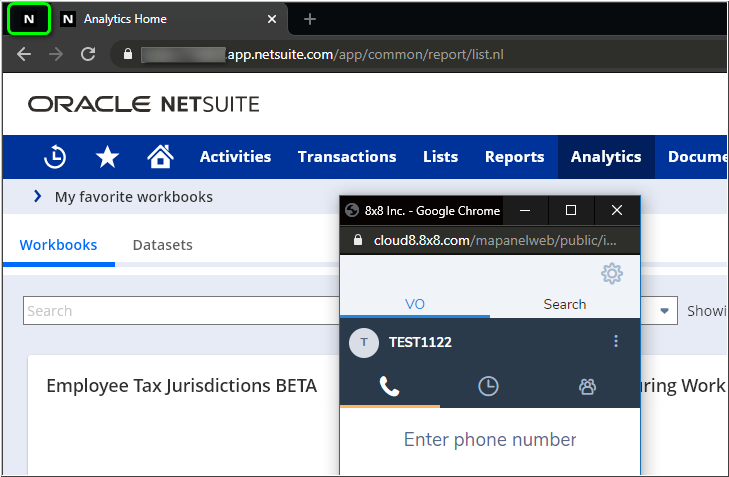This screenshot has height=477, width=729.
Task: Click the browser forward arrow
Action: [x=56, y=54]
